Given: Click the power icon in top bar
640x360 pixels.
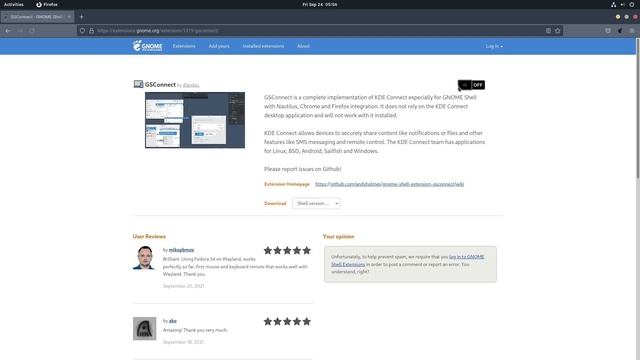Looking at the screenshot, I should 632,4.
